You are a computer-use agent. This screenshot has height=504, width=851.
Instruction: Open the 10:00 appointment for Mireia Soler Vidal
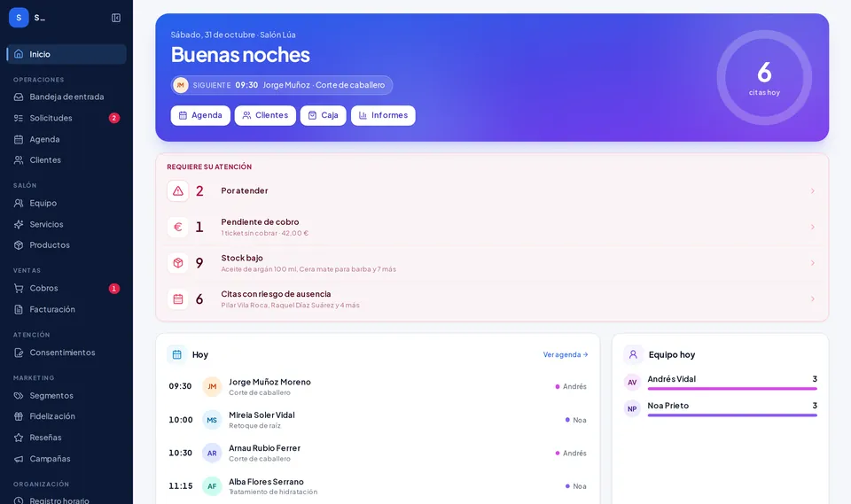coord(378,420)
